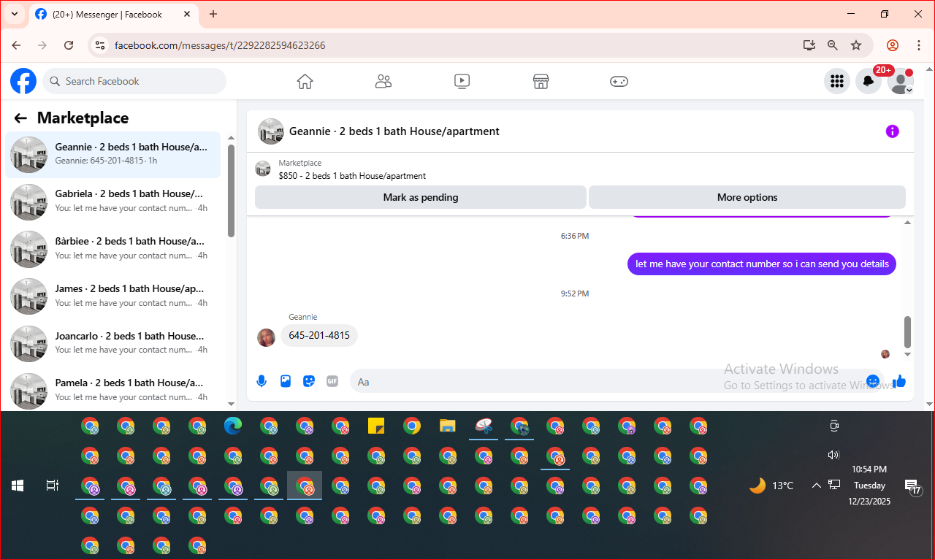935x560 pixels.
Task: Close the Messenger tab
Action: point(186,14)
